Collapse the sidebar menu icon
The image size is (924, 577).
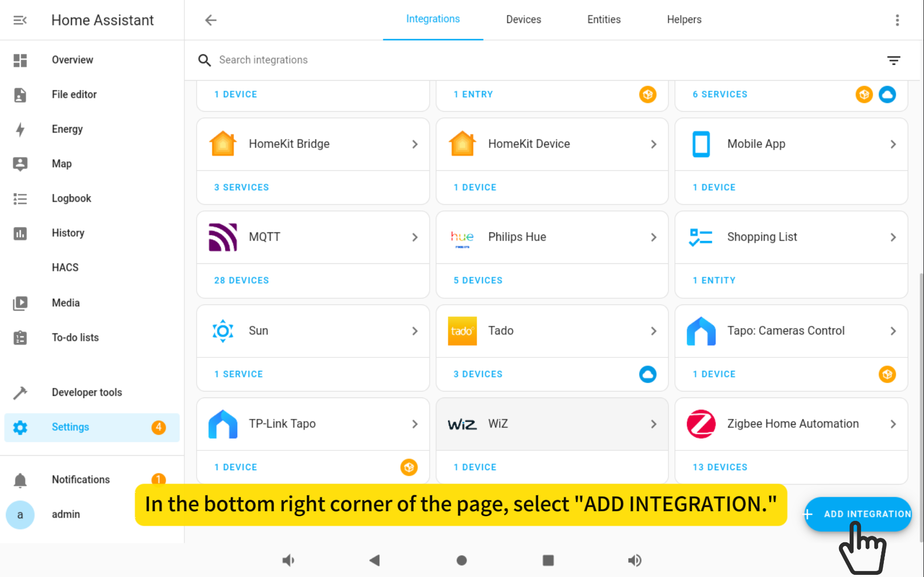point(20,20)
